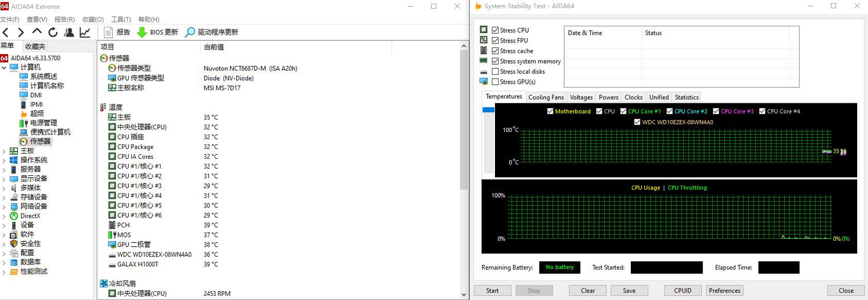Disable the Stress FPU checkbox
868x300 pixels.
point(495,40)
